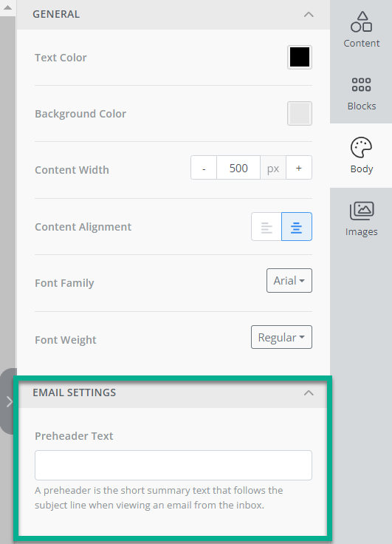Decrease content width with minus button

point(204,168)
